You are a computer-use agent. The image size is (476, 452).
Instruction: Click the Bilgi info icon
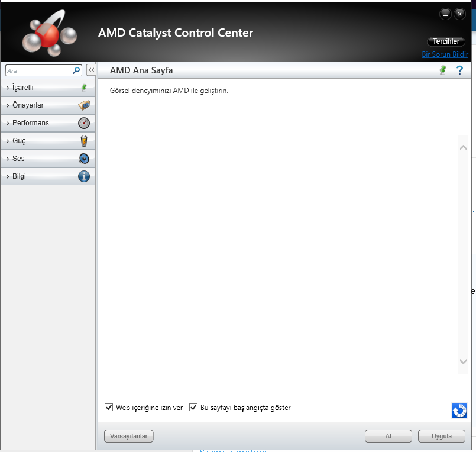tap(84, 176)
